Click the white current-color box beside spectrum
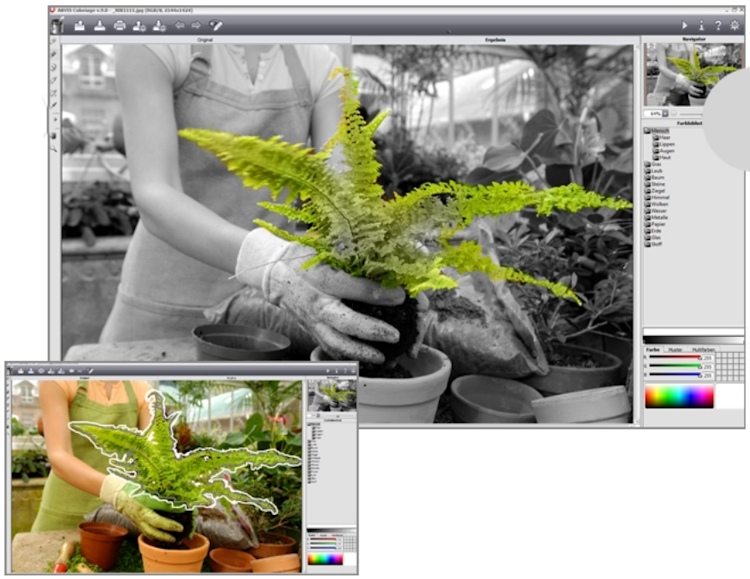750x579 pixels. coord(729,397)
